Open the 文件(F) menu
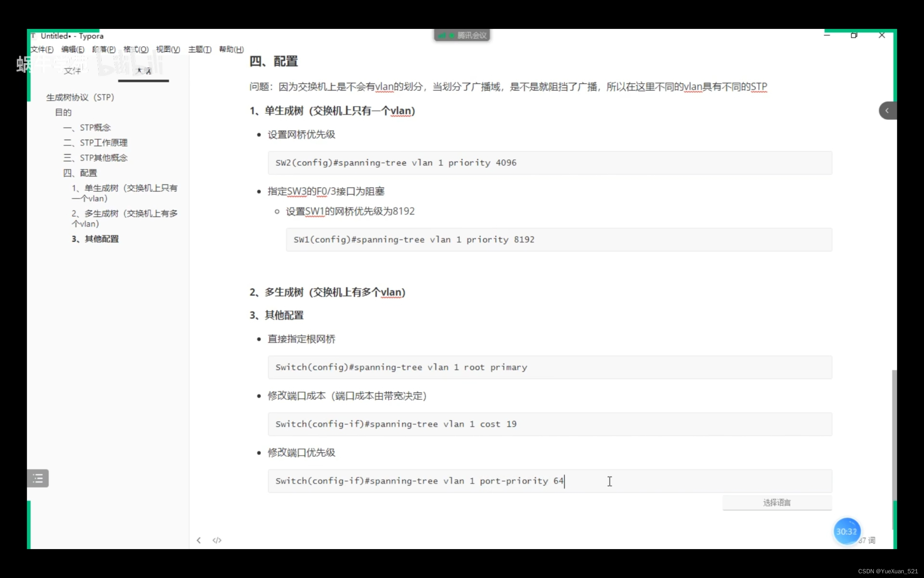This screenshot has width=924, height=578. [42, 49]
